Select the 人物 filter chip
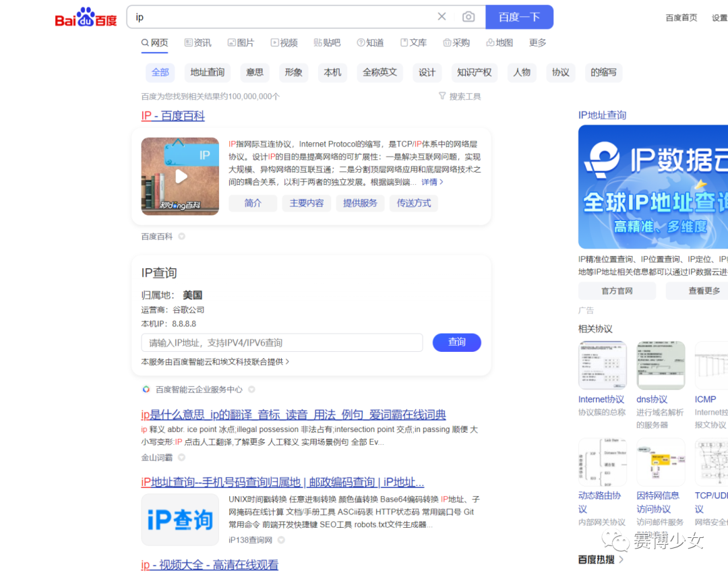 click(x=522, y=72)
